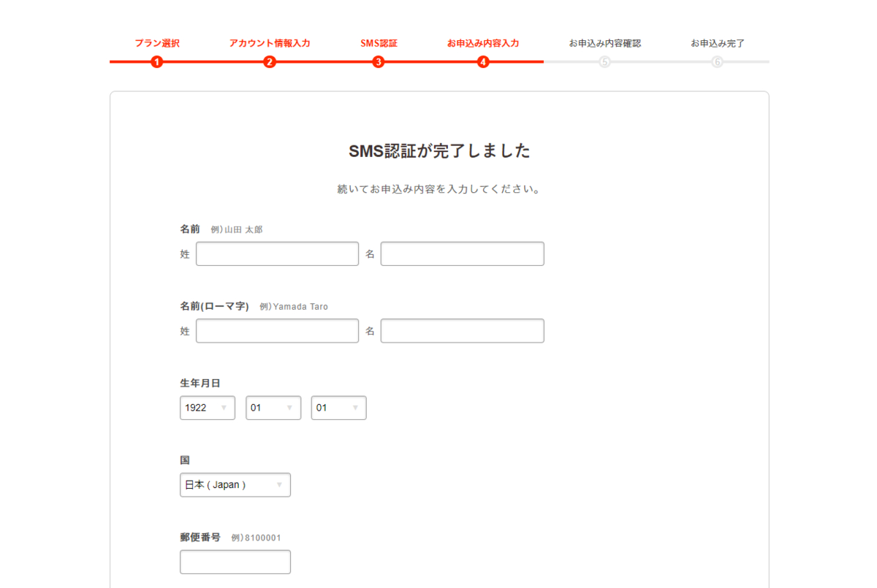
Task: Click the example text 例)Yamada Taro
Action: 294,307
